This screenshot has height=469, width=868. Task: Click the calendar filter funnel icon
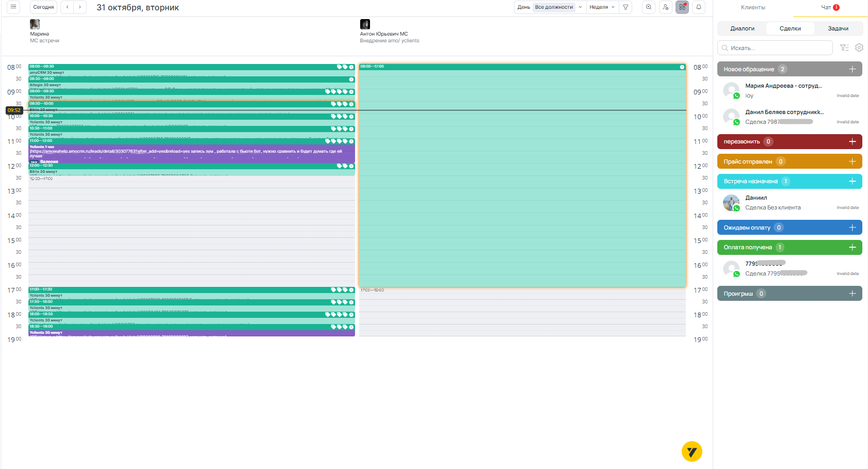point(625,7)
